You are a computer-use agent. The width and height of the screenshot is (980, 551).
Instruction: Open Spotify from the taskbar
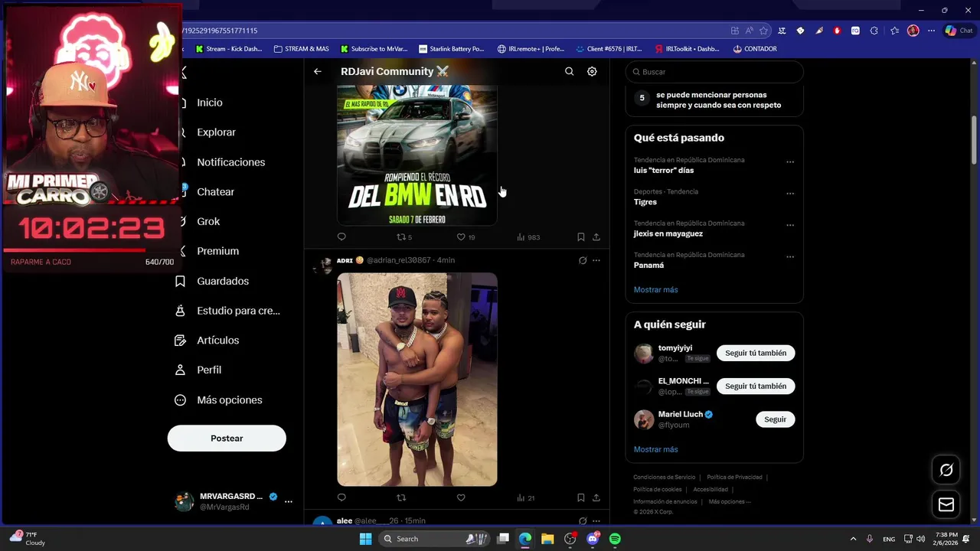pyautogui.click(x=615, y=539)
